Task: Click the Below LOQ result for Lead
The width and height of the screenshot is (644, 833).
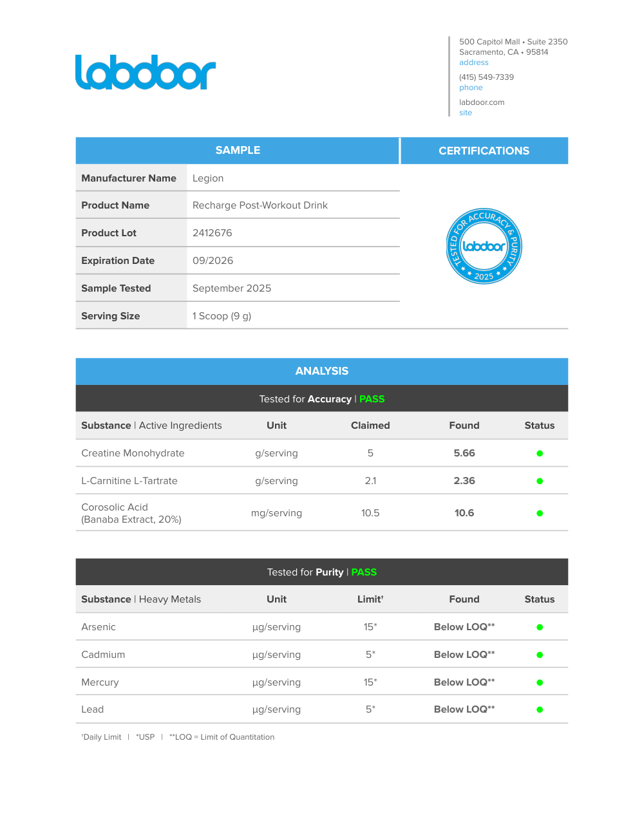Action: 464,709
